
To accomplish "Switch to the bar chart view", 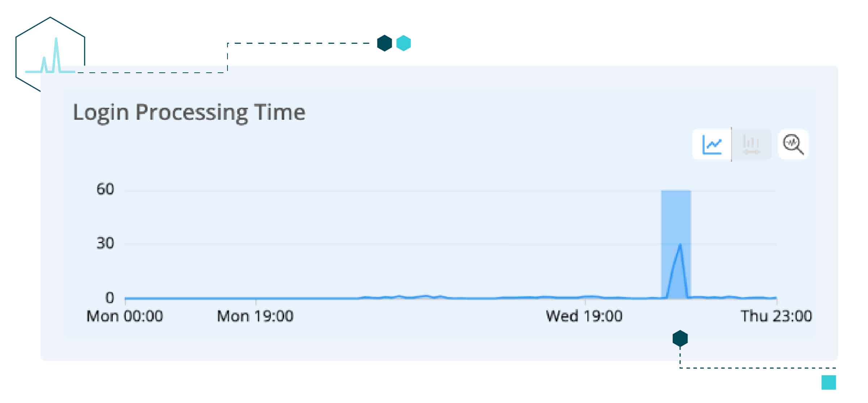I will 751,144.
